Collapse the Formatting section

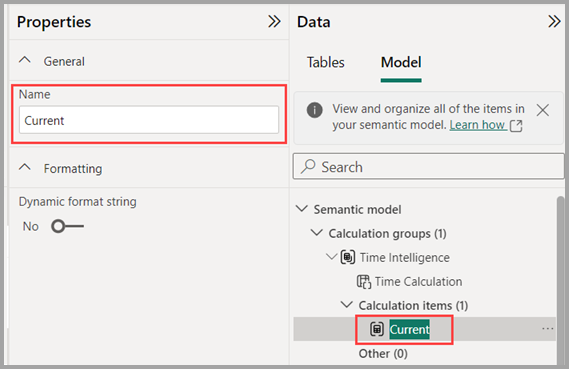tap(25, 168)
